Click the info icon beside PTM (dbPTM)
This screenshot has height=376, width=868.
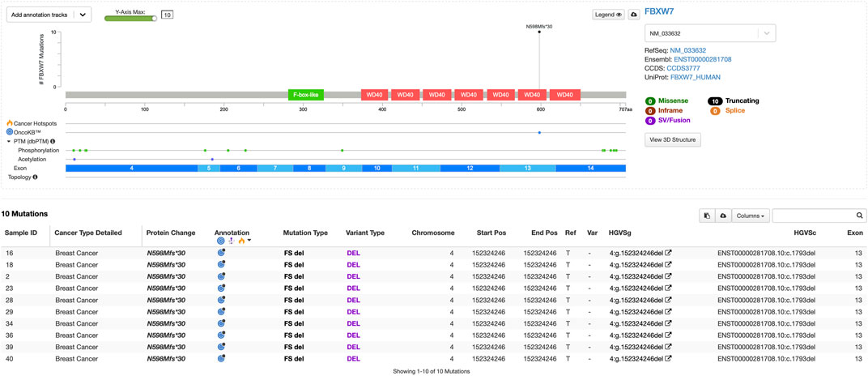point(53,141)
